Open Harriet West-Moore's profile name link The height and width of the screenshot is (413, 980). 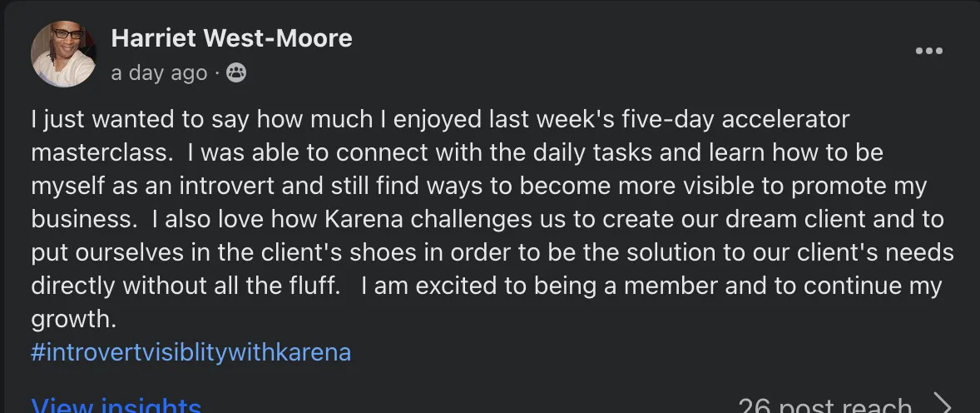pos(231,38)
